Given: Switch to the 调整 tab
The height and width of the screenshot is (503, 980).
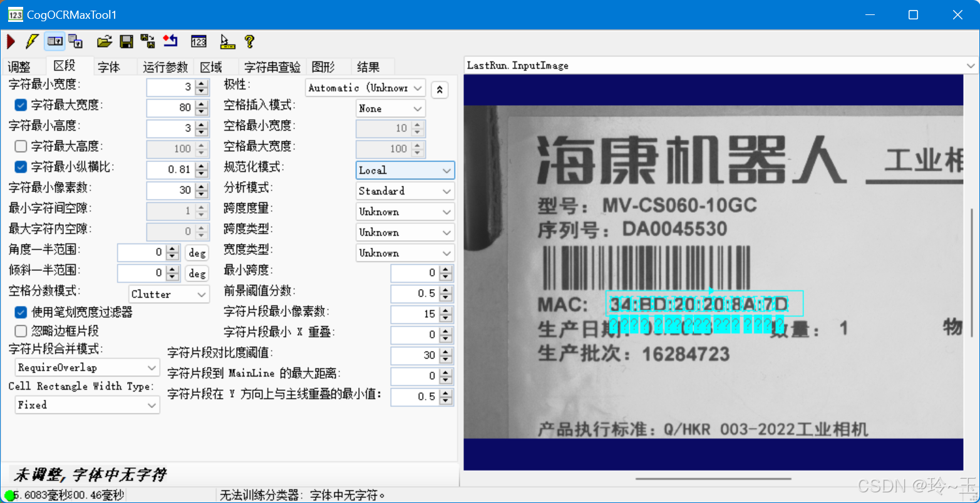Looking at the screenshot, I should click(x=18, y=67).
